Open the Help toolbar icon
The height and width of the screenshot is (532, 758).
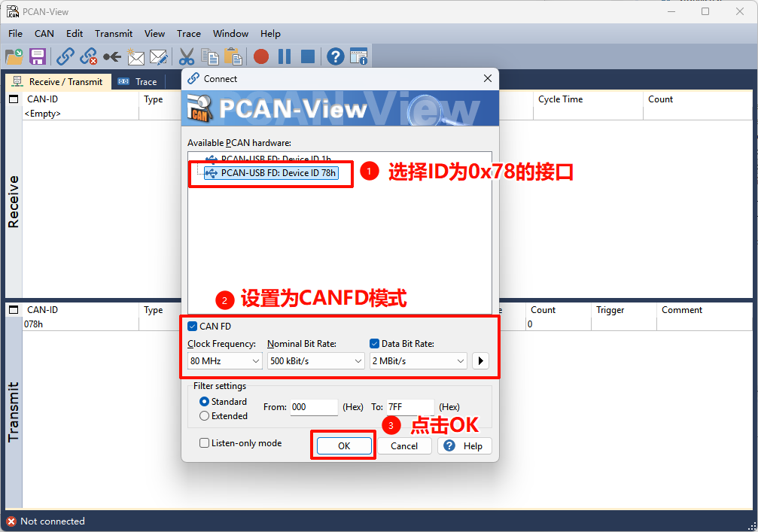point(334,56)
